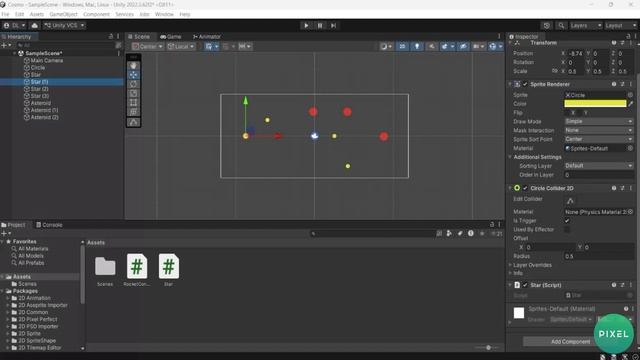
Task: Open the Sorting Layer dropdown
Action: (x=599, y=166)
